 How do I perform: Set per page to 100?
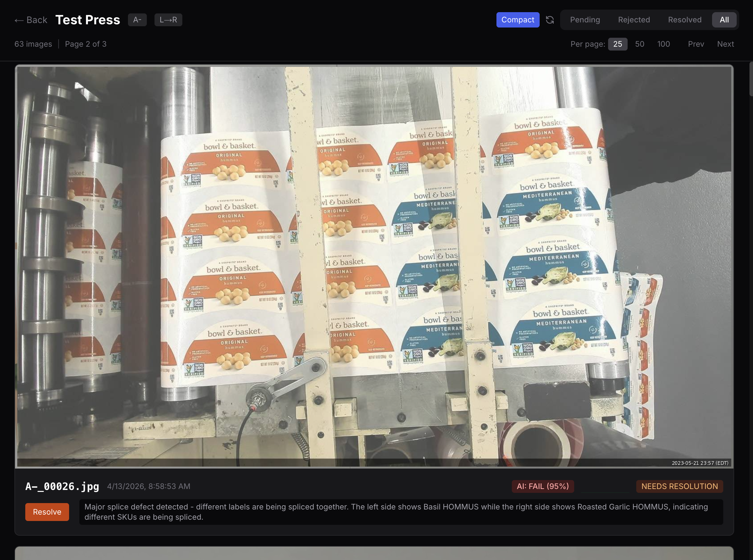click(x=663, y=44)
